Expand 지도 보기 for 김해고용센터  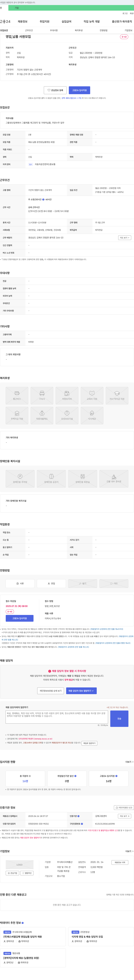pyautogui.click(x=125, y=816)
